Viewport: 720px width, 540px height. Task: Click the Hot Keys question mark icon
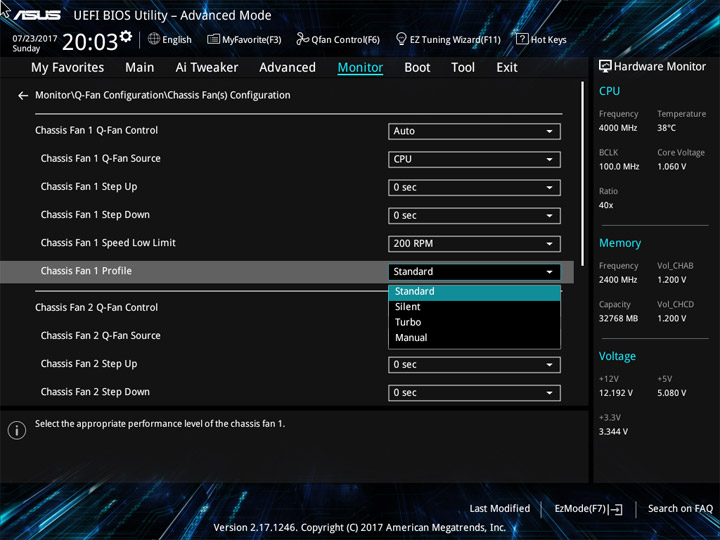click(x=522, y=39)
